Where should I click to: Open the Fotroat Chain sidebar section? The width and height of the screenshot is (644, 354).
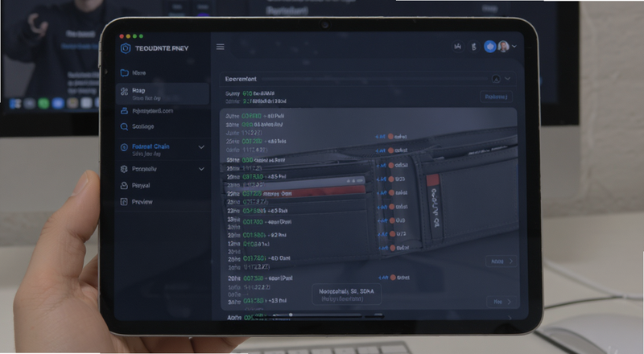click(x=163, y=150)
